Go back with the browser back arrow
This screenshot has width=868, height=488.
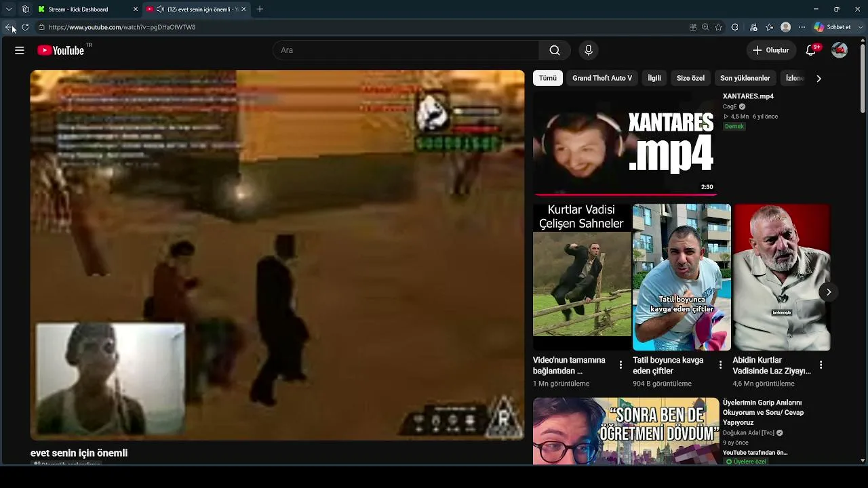point(9,27)
